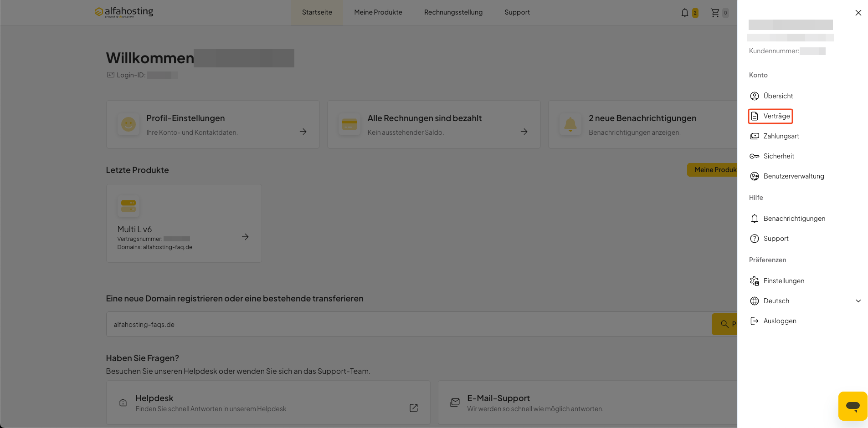
Task: Click the globe language icon
Action: [755, 301]
